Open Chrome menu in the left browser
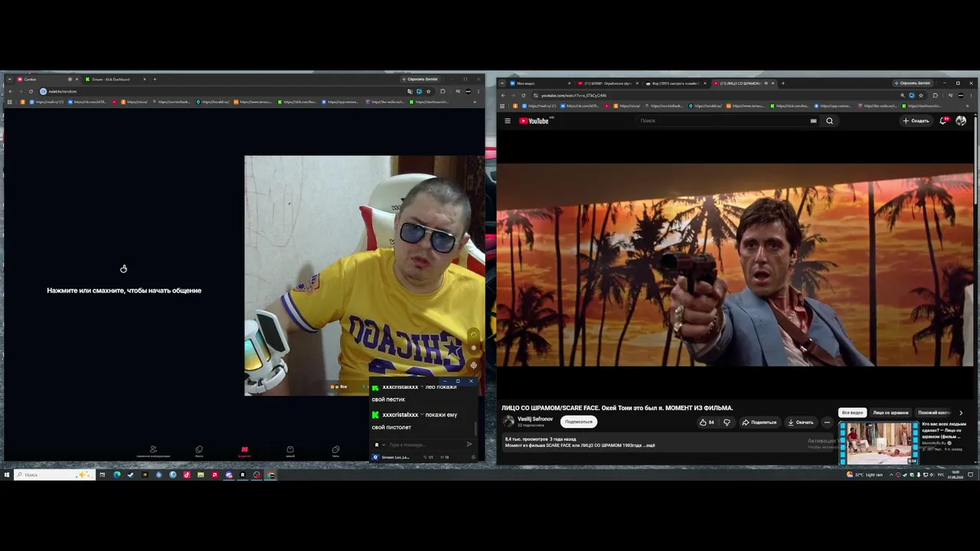The width and height of the screenshot is (980, 551). (480, 92)
